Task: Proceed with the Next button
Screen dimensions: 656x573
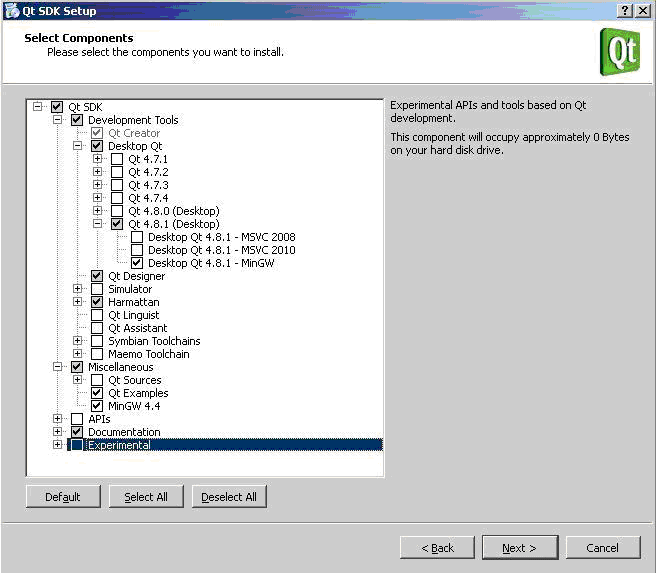Action: coord(520,547)
